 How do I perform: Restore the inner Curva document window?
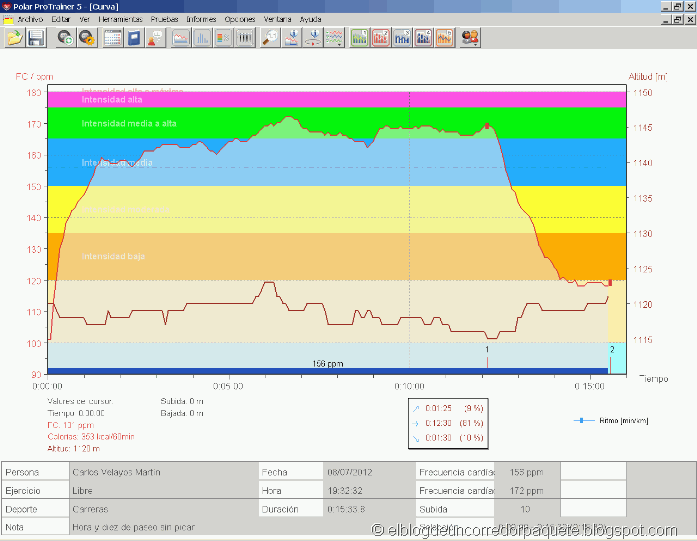678,20
